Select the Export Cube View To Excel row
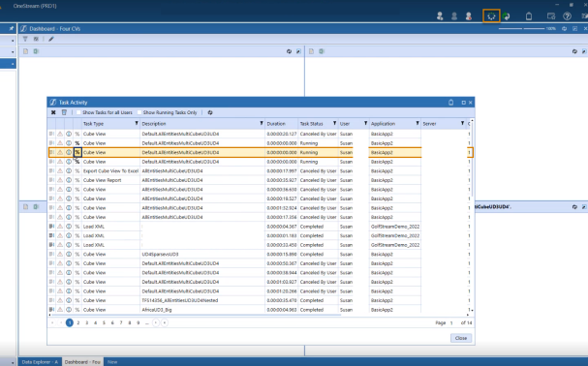 [259, 171]
